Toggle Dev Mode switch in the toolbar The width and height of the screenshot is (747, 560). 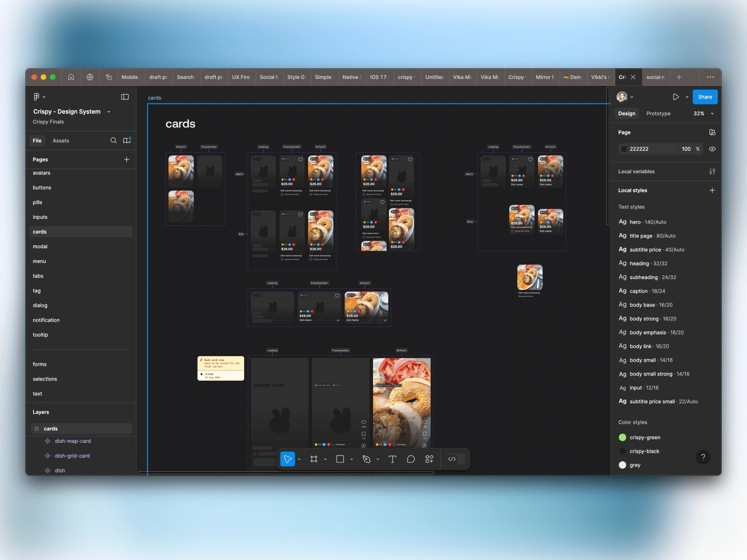[455, 459]
